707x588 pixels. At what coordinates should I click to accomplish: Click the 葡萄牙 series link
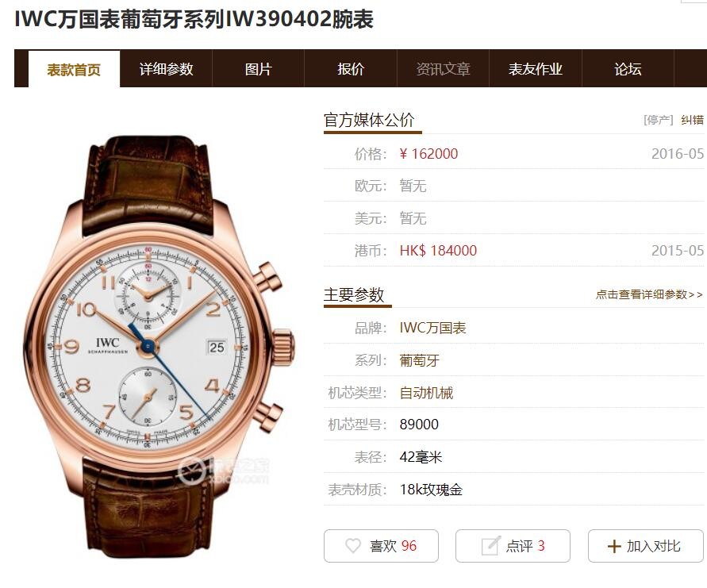click(x=419, y=360)
